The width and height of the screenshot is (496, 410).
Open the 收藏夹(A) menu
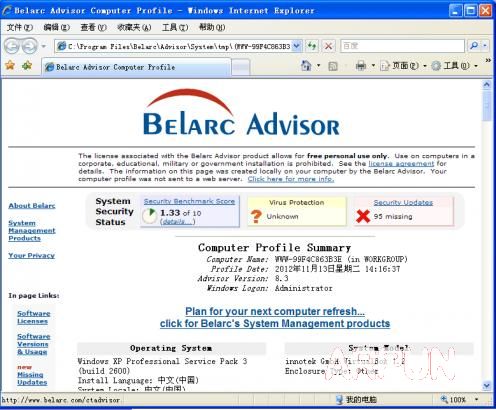tap(134, 27)
